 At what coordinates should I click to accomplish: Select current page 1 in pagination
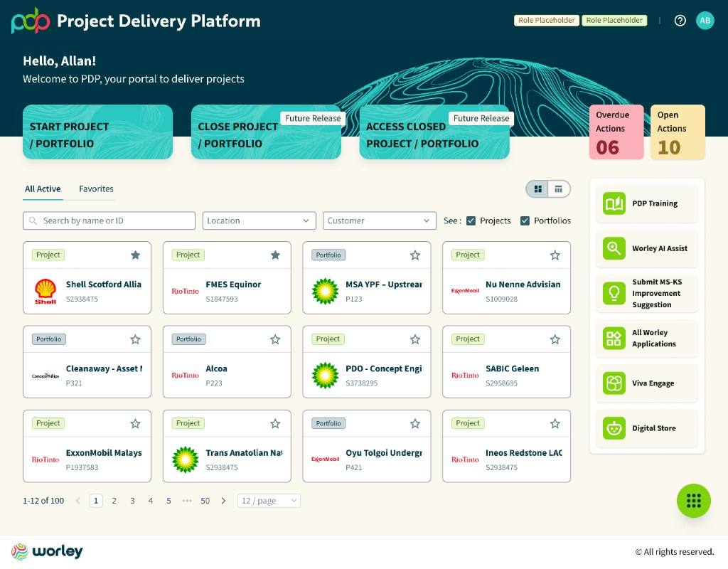point(96,501)
